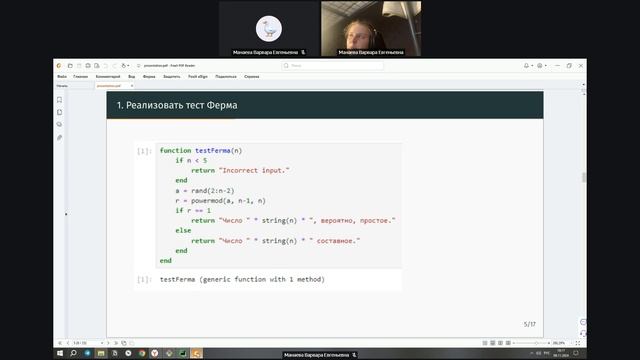Close the presentation.pdf document tab
Viewport: 640px width, 360px height.
[x=131, y=86]
